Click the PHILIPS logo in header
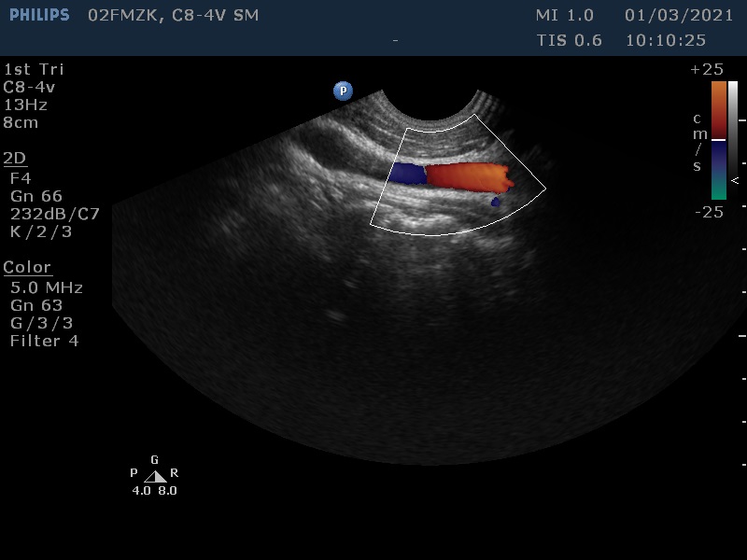The height and width of the screenshot is (560, 747). [38, 15]
